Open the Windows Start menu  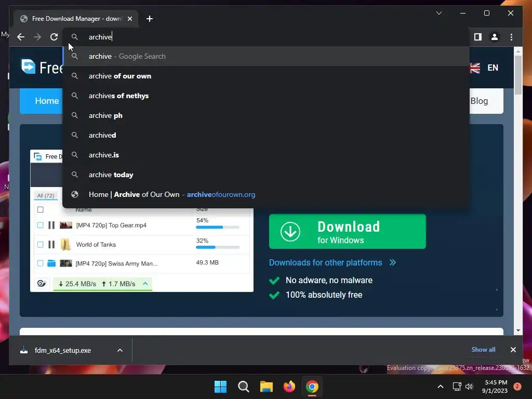click(x=220, y=387)
